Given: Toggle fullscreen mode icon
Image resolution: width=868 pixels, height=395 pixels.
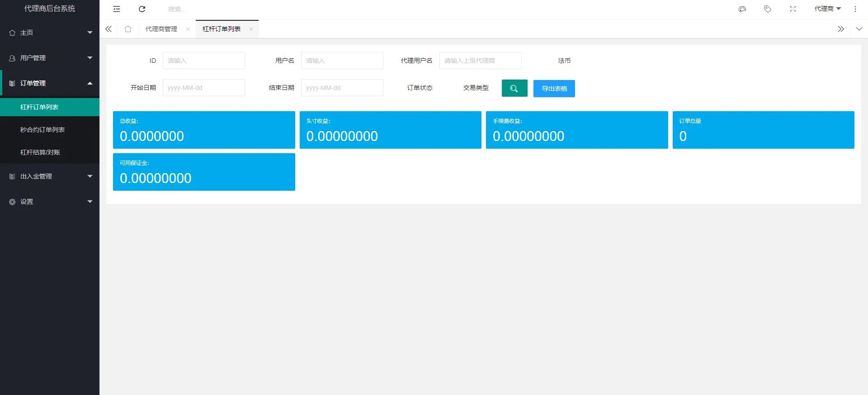Looking at the screenshot, I should (x=793, y=9).
